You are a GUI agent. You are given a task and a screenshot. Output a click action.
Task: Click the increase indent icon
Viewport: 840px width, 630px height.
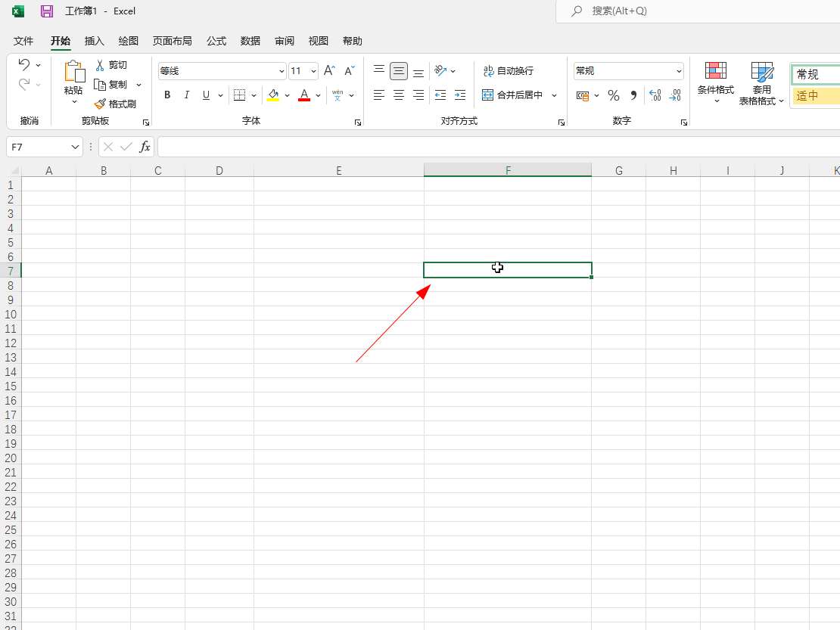[459, 95]
